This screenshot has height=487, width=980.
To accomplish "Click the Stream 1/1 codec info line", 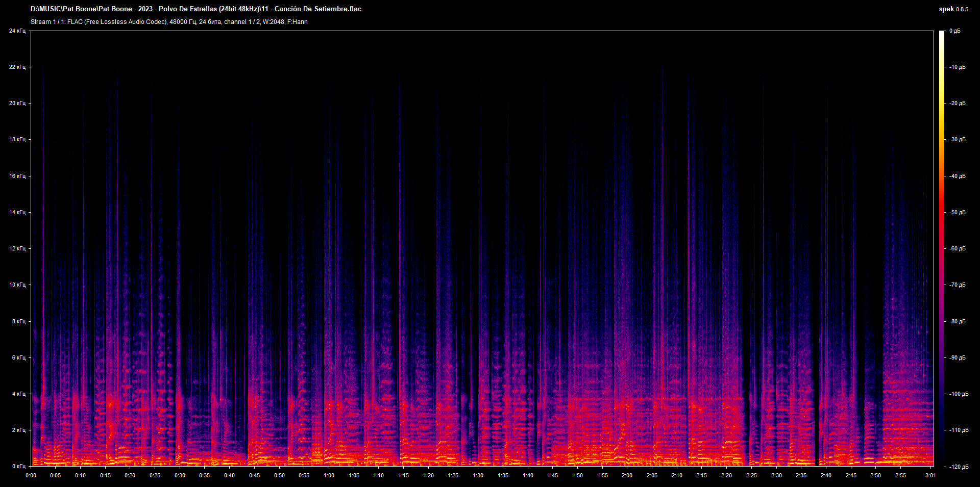I will point(169,22).
